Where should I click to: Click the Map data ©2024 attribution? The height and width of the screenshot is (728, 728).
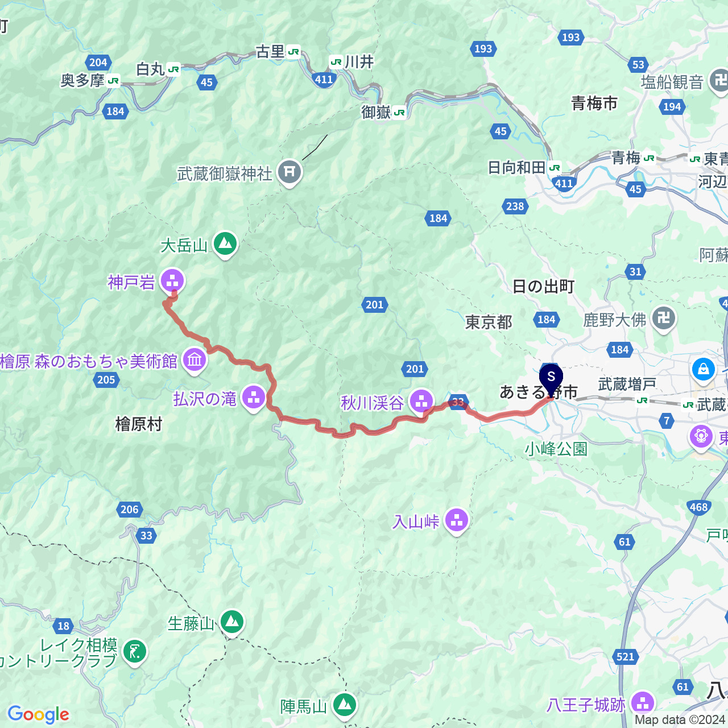[x=681, y=720]
